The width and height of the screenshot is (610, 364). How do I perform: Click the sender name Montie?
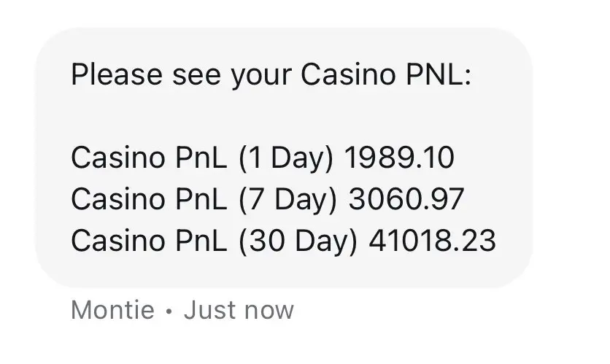(113, 310)
